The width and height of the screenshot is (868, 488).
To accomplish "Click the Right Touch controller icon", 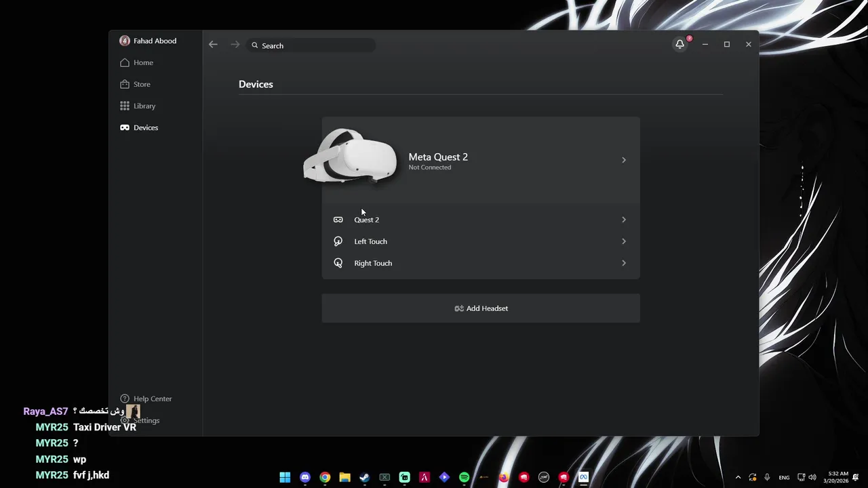I will pyautogui.click(x=338, y=263).
